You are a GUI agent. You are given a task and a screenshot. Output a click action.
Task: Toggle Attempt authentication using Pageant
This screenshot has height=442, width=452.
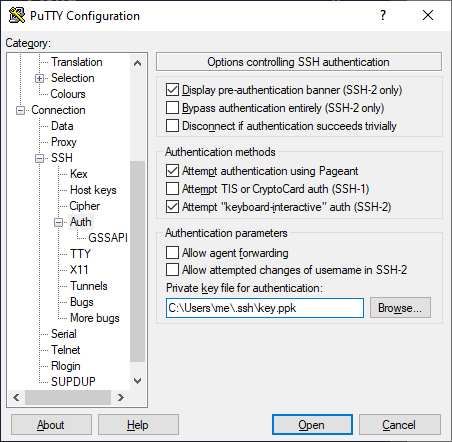click(172, 171)
